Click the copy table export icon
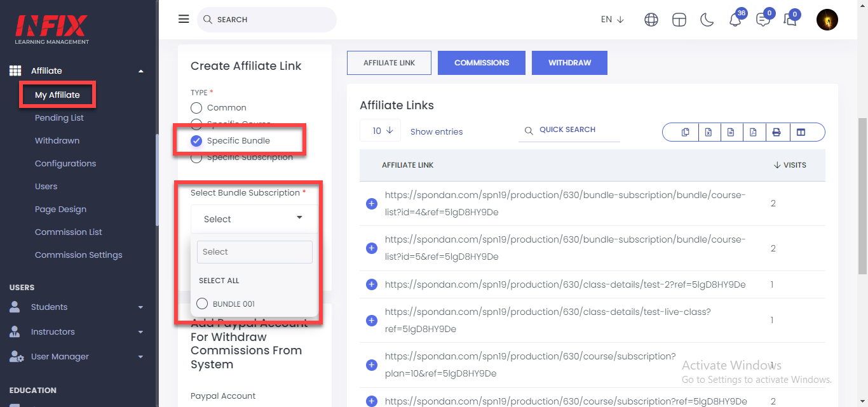Screen dimensions: 868x407 (x=685, y=132)
